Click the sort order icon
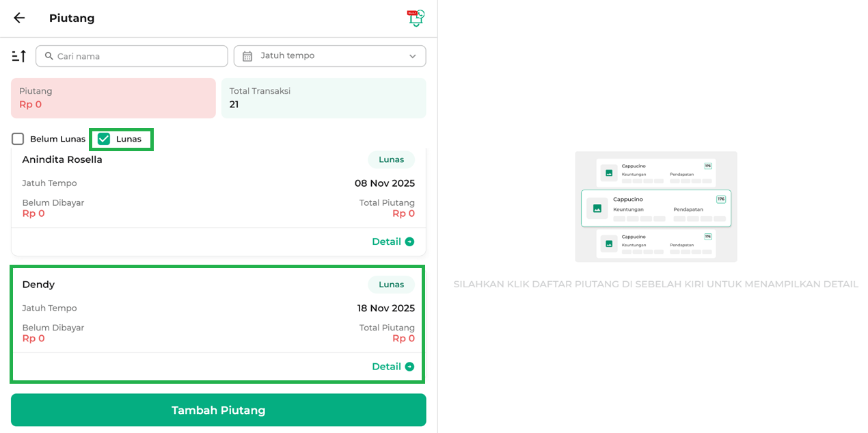 click(x=19, y=56)
